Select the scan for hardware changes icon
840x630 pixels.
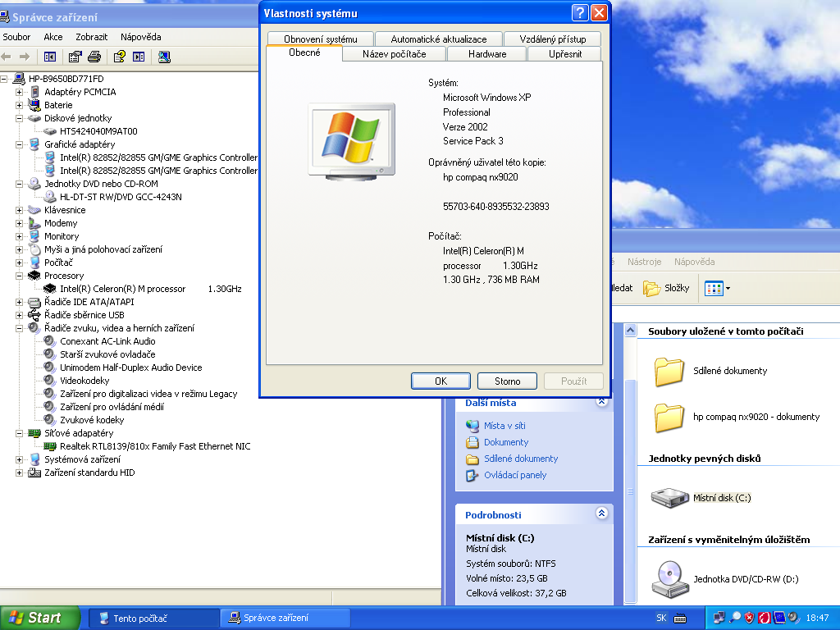[164, 57]
